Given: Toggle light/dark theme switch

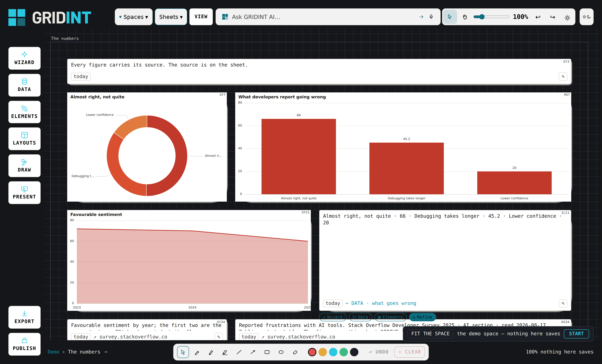Looking at the screenshot, I should pyautogui.click(x=586, y=17).
